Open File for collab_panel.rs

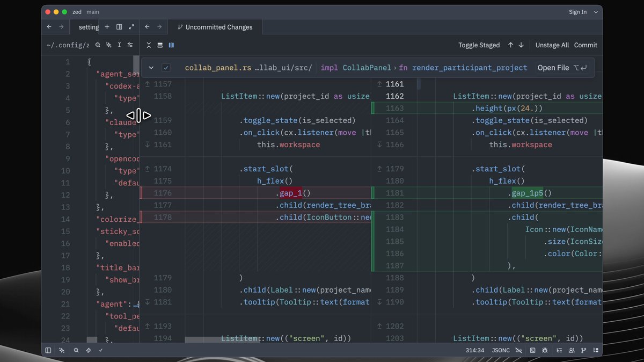[562, 68]
